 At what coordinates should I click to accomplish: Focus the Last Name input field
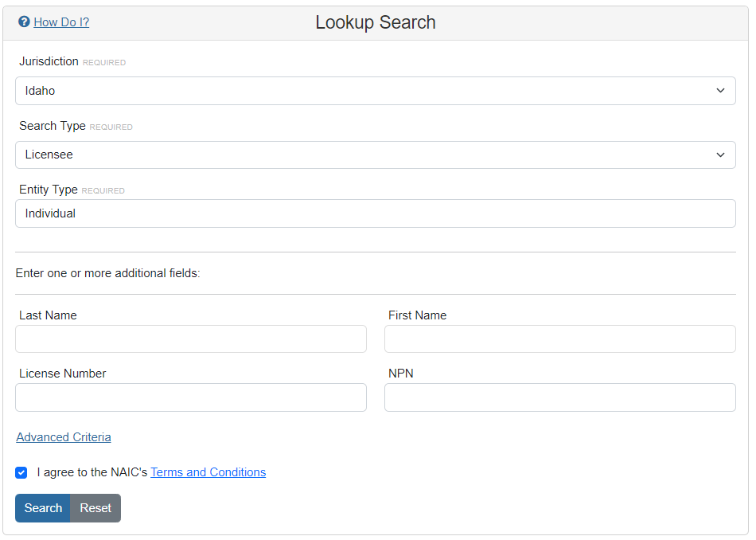191,338
